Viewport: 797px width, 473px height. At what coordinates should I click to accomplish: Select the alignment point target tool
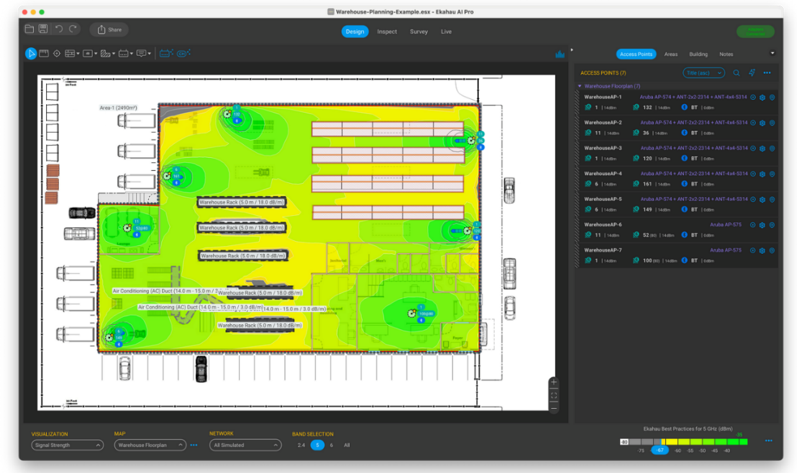pos(57,53)
